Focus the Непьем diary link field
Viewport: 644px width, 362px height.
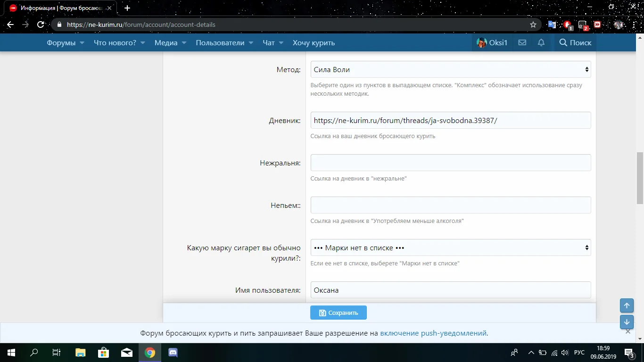click(450, 205)
